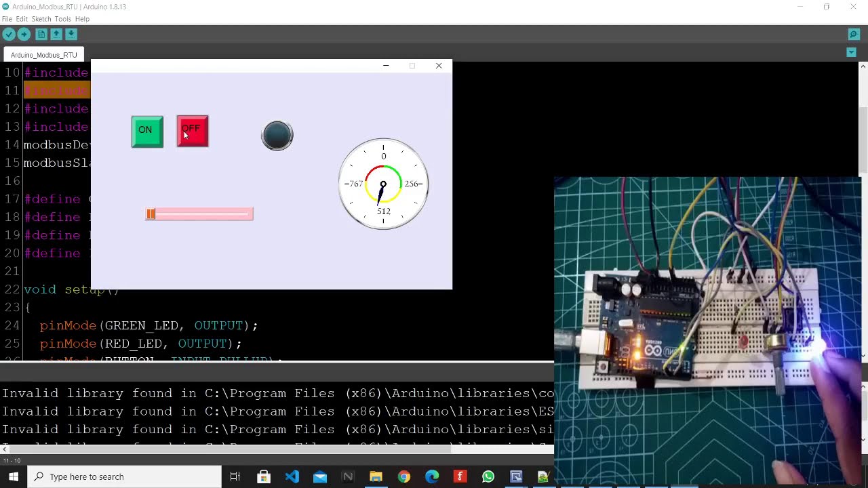The height and width of the screenshot is (488, 868).
Task: Click the analog gauge dial
Action: 383,184
